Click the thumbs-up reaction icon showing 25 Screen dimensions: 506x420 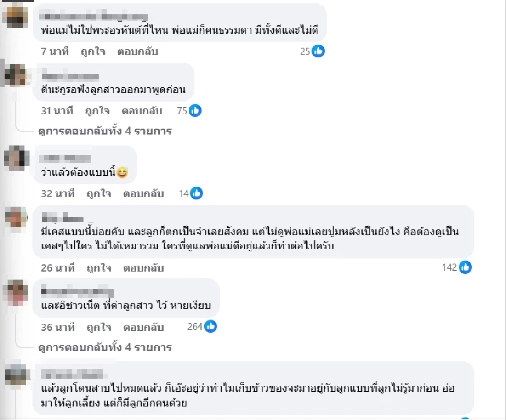[x=318, y=51]
